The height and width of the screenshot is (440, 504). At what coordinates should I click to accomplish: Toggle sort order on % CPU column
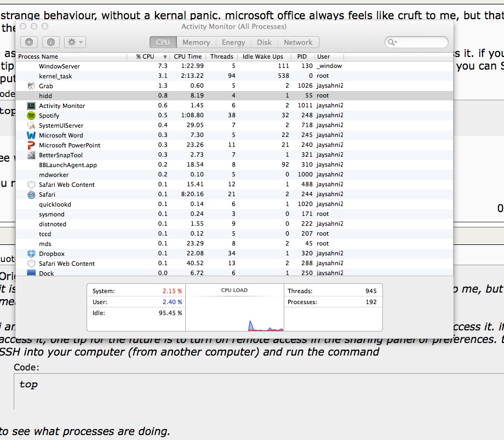point(148,56)
